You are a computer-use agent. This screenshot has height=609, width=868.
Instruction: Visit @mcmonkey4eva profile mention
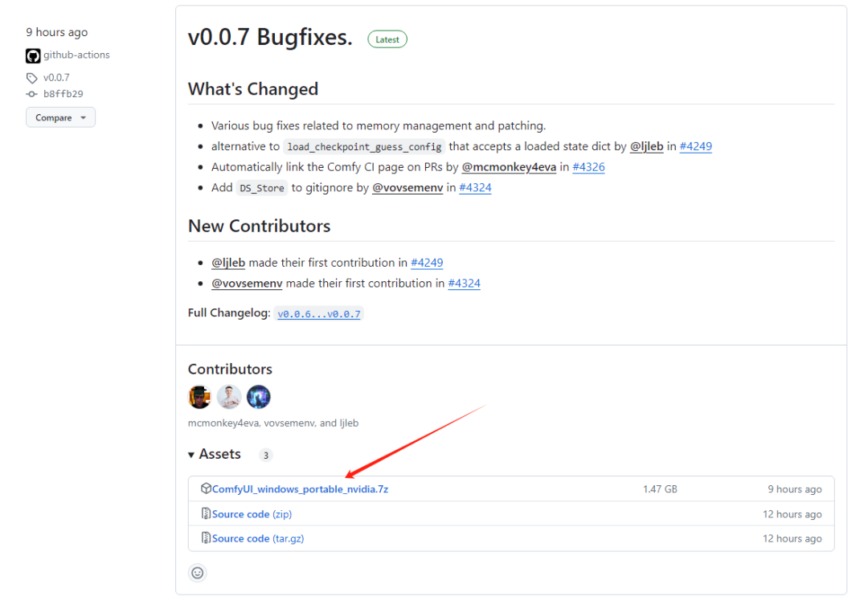pos(509,167)
